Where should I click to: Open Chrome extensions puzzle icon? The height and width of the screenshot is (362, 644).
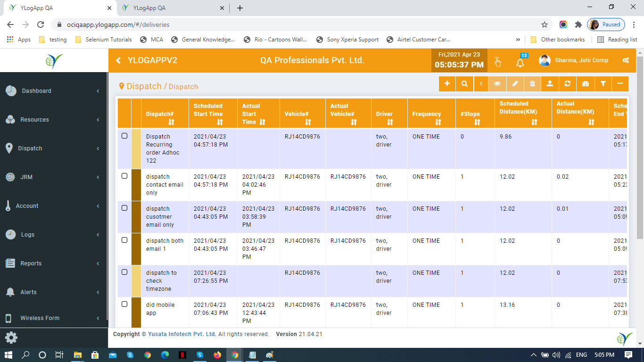click(x=578, y=25)
